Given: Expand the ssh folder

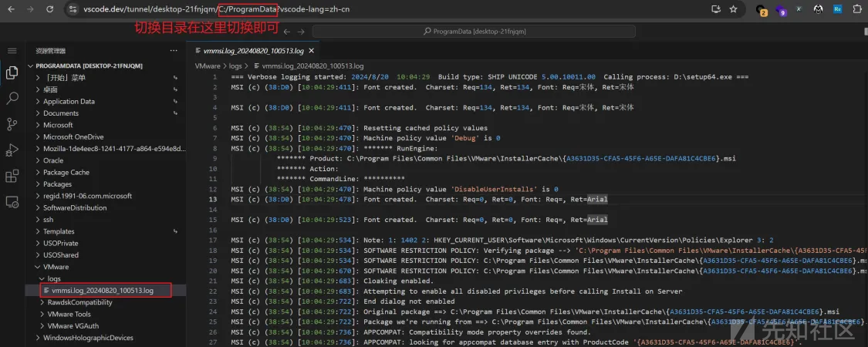Looking at the screenshot, I should point(107,220).
